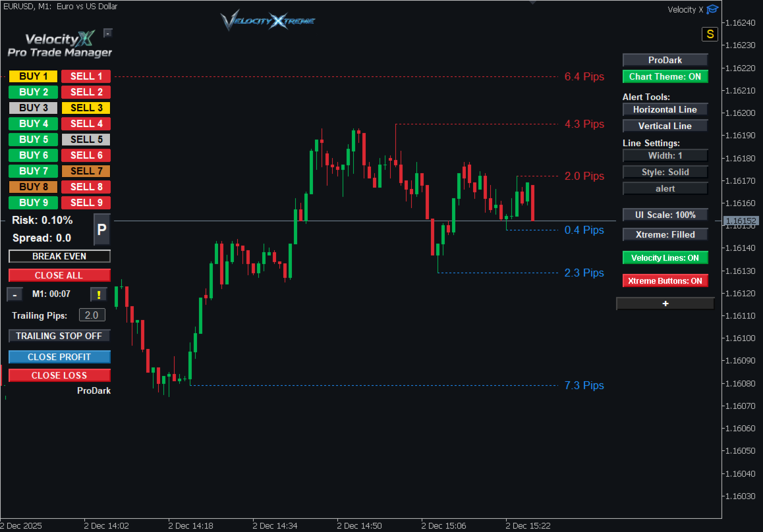
Task: Click the 6.4 Pips label
Action: [x=584, y=77]
